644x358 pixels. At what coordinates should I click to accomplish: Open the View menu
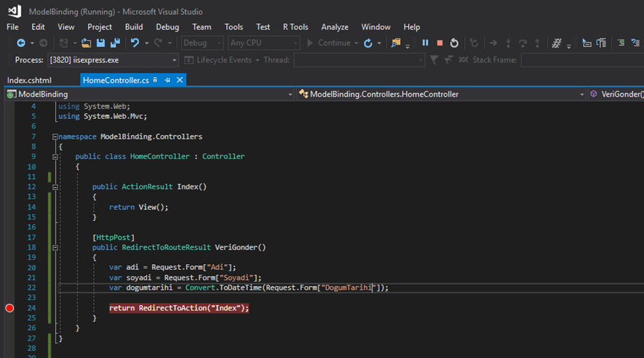(66, 26)
